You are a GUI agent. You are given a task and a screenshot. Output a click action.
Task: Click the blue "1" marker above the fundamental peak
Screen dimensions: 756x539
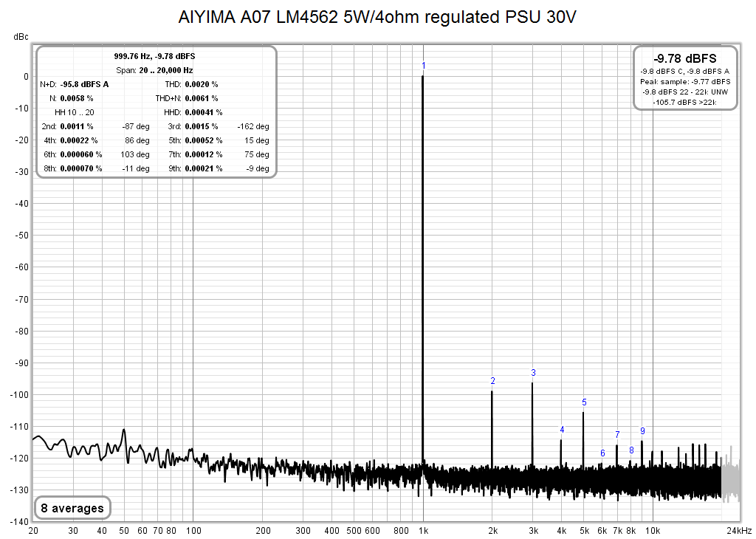423,66
